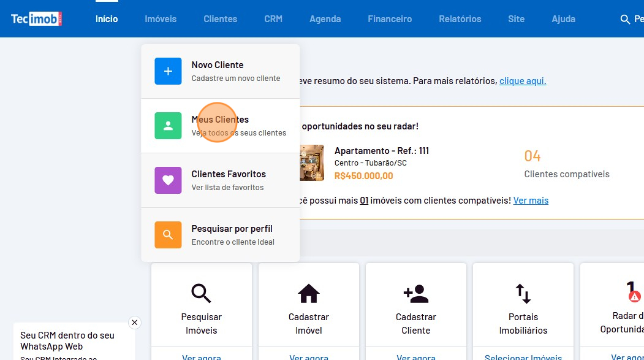Open the apartment Ref. 111 thumbnail

tap(311, 163)
